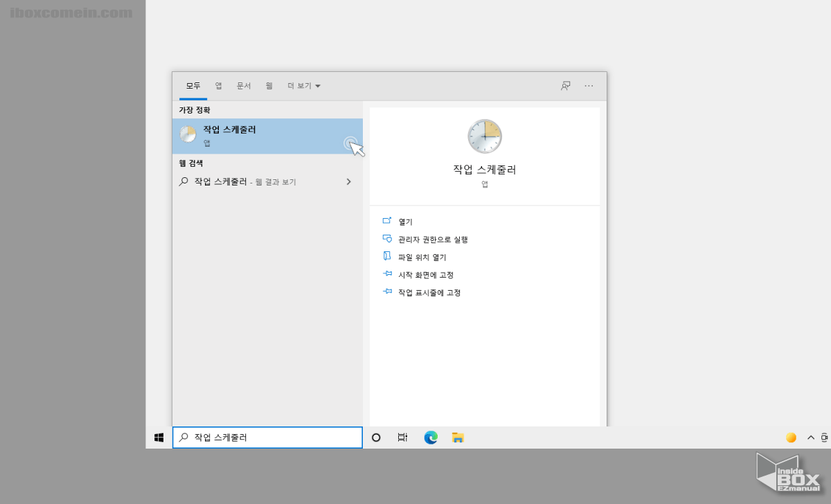Open Task View from the taskbar
Image resolution: width=831 pixels, height=504 pixels.
point(403,437)
